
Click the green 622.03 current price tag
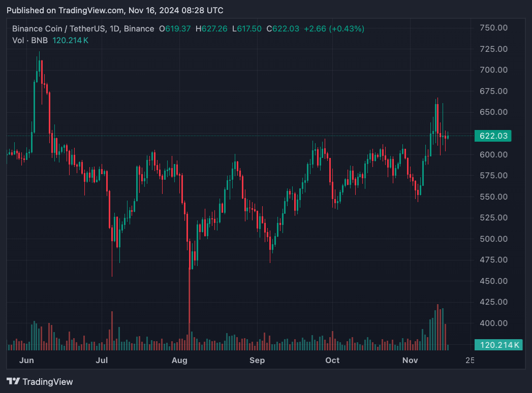click(x=493, y=136)
